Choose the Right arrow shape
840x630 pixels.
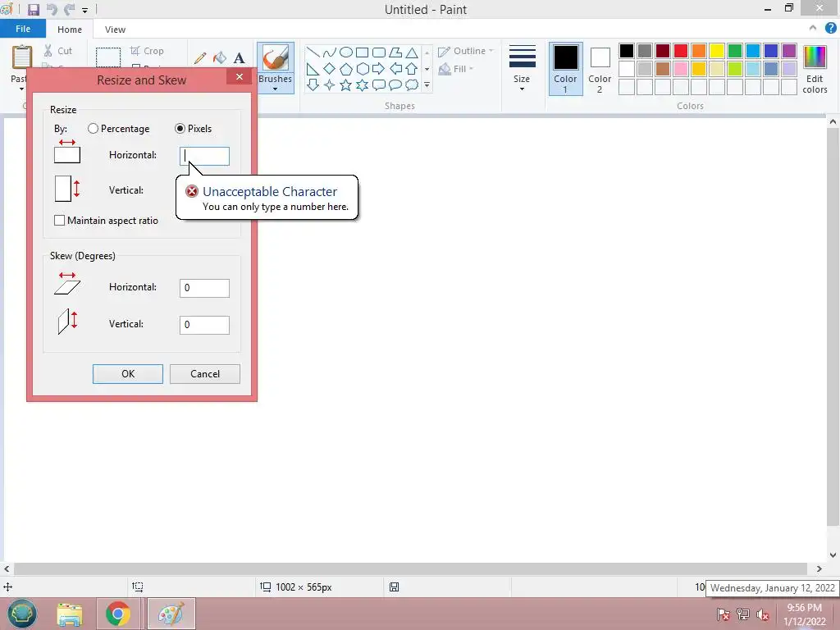click(x=379, y=69)
